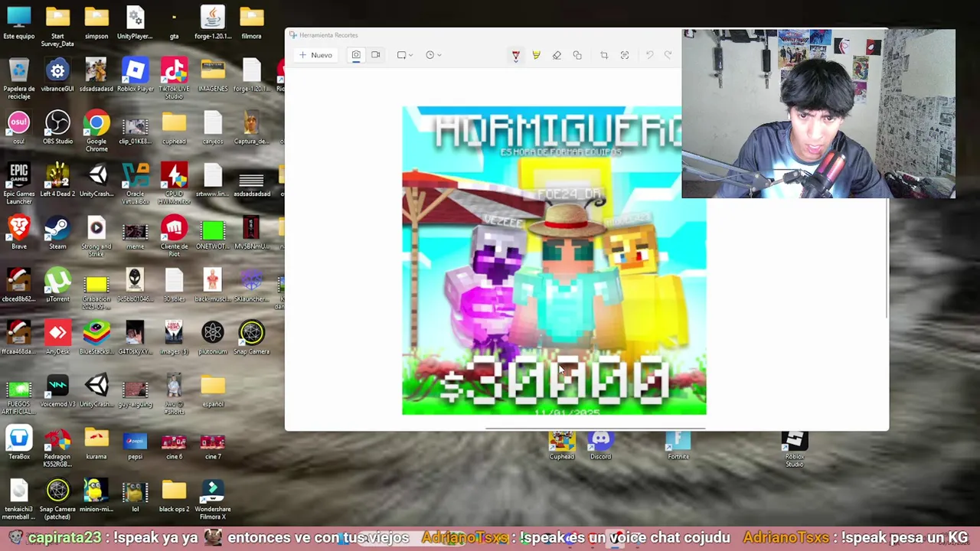Viewport: 980px width, 551px height.
Task: Launch Redragon K552RGB software
Action: [57, 445]
